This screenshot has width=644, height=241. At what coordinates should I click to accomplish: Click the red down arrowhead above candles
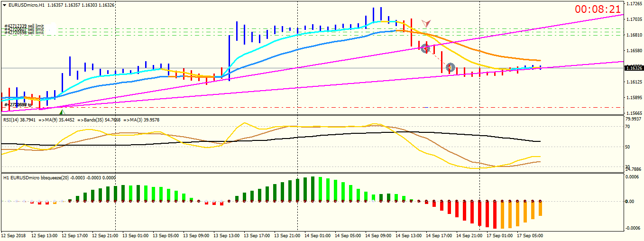pyautogui.click(x=427, y=23)
